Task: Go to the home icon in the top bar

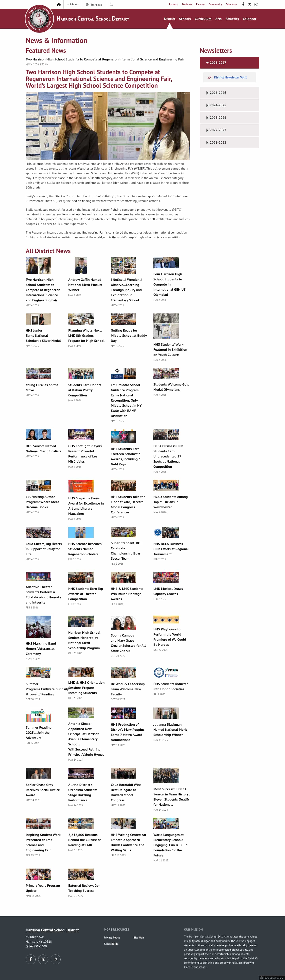Action: 59,5
